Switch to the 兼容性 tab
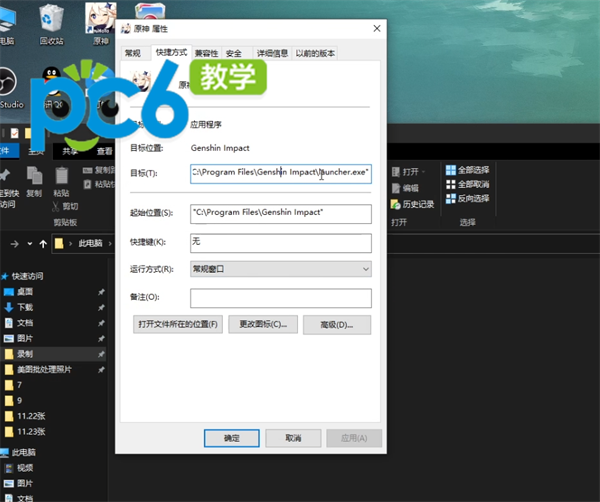This screenshot has width=600, height=502. coord(206,53)
